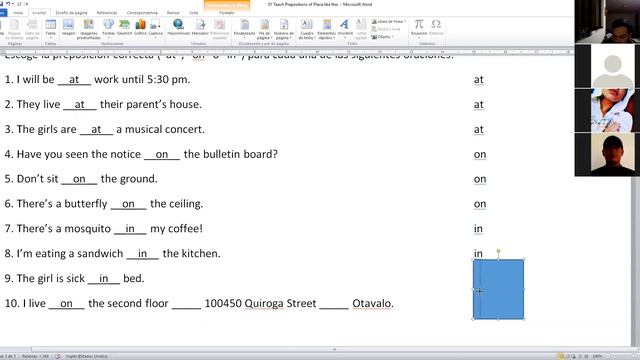The height and width of the screenshot is (360, 640).
Task: Switch to the Revisar tab
Action: pyautogui.click(x=173, y=13)
